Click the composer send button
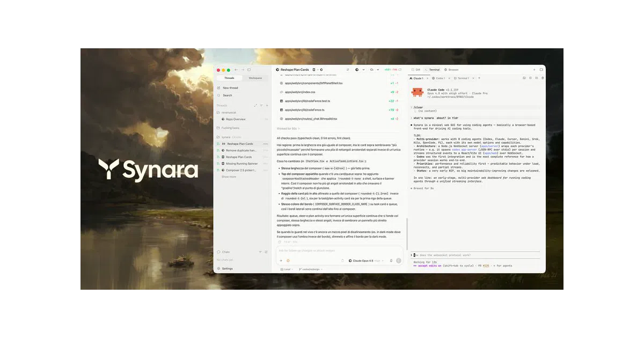 pyautogui.click(x=398, y=261)
